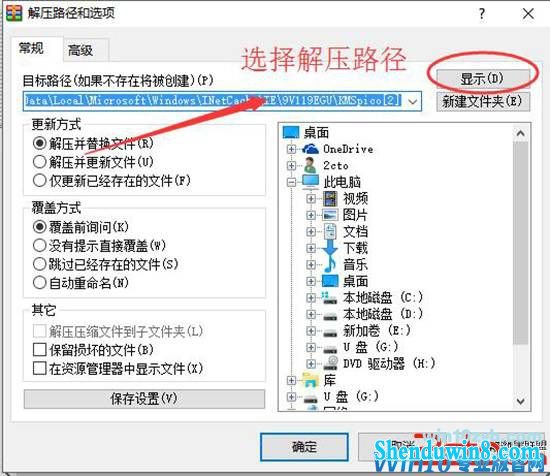Select the 音乐 music note icon
This screenshot has width=550, height=476.
pos(330,264)
